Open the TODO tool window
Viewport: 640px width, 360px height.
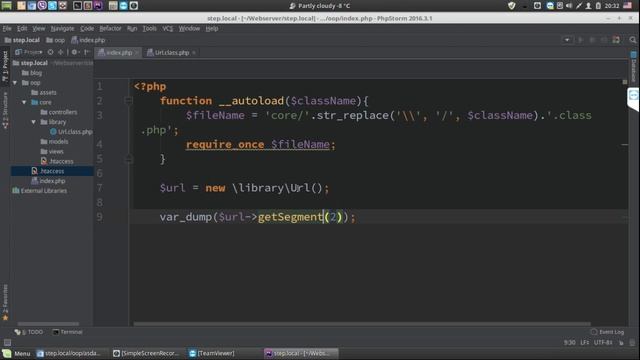[x=29, y=332]
